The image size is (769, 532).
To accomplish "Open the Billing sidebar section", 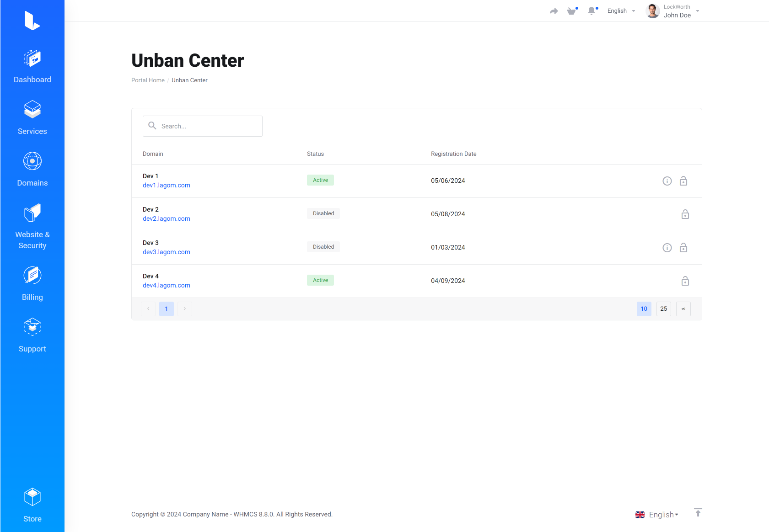I will click(32, 284).
